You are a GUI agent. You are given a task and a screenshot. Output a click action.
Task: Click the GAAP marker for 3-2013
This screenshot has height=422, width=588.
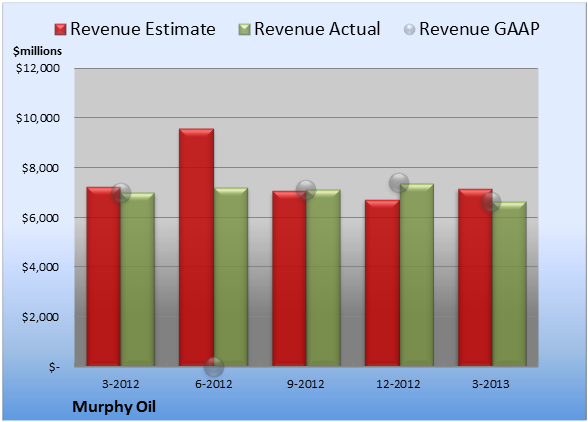point(491,201)
